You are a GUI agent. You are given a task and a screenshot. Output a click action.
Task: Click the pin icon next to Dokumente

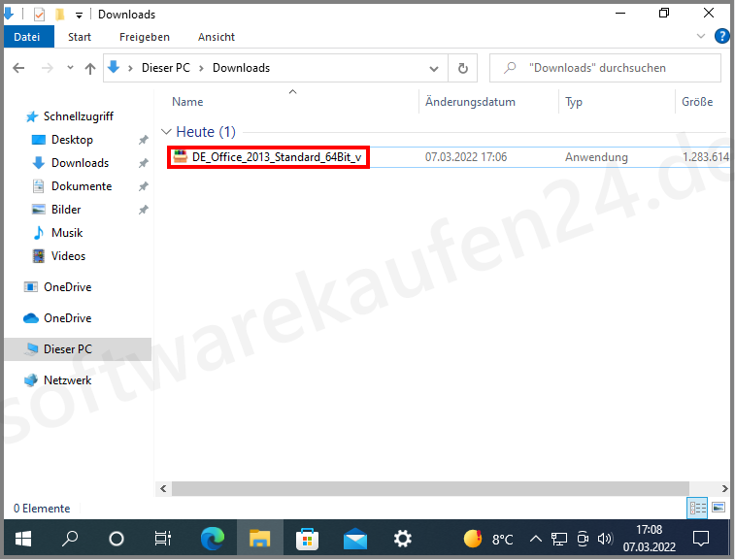tap(144, 186)
